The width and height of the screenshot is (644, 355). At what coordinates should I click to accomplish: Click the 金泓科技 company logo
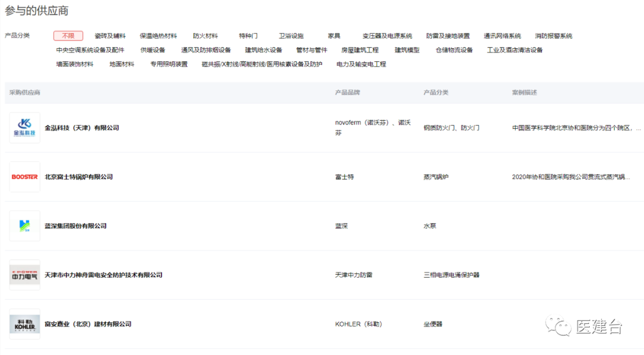24,127
